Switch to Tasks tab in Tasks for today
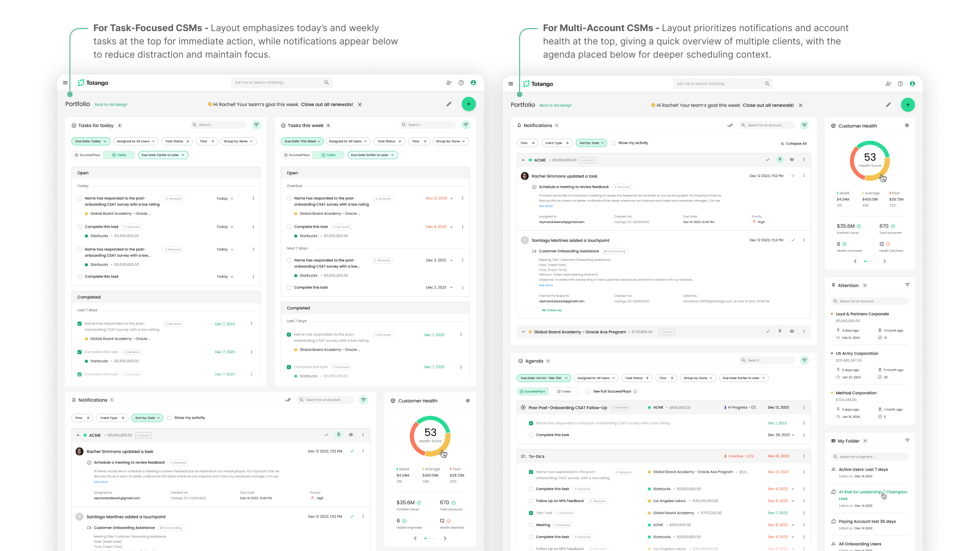This screenshot has width=980, height=551. pos(119,155)
